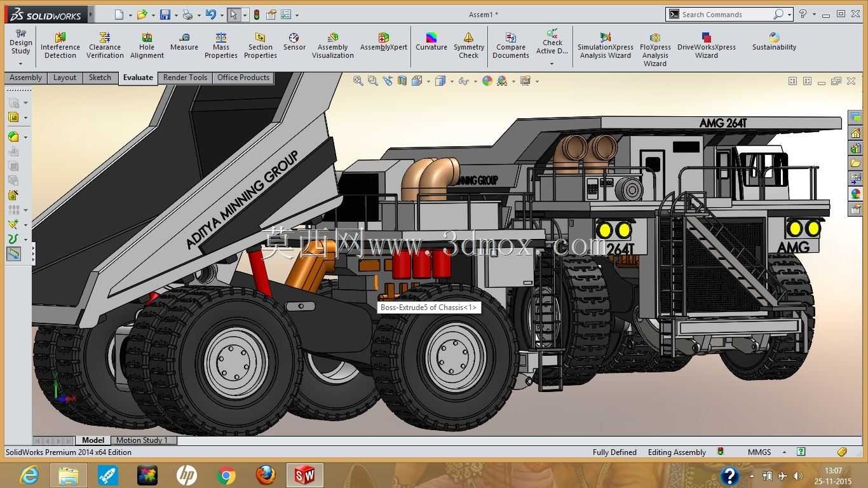Viewport: 868px width, 488px height.
Task: Click inside the Search Commands field
Action: point(726,14)
